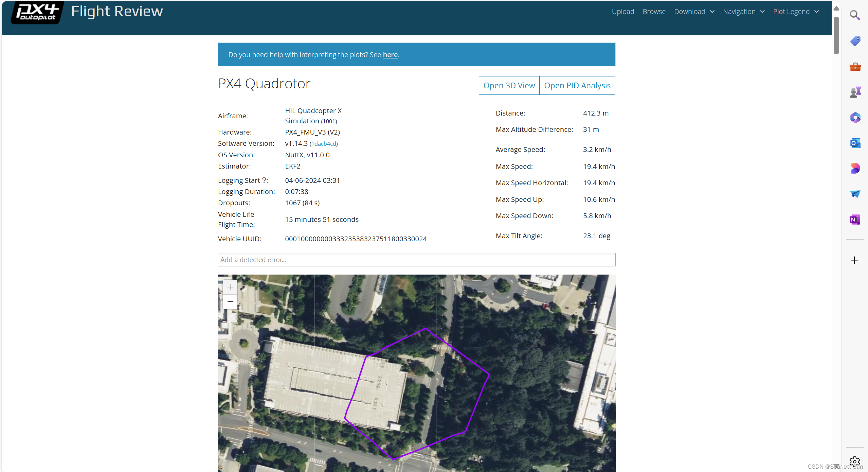Go to the Browse page
Screen dimensions: 868x472
tap(654, 12)
